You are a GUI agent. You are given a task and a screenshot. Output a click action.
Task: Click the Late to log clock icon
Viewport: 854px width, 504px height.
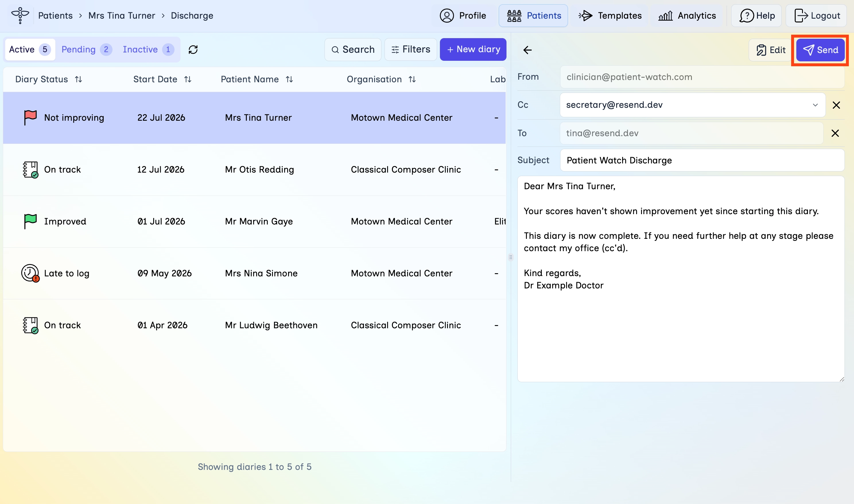pos(30,274)
